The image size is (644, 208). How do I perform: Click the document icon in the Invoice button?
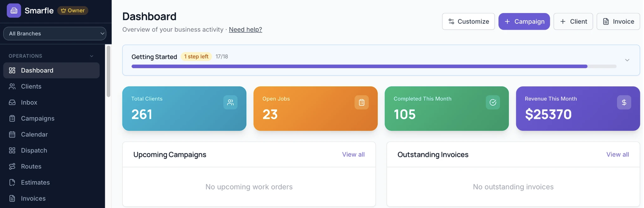click(606, 21)
